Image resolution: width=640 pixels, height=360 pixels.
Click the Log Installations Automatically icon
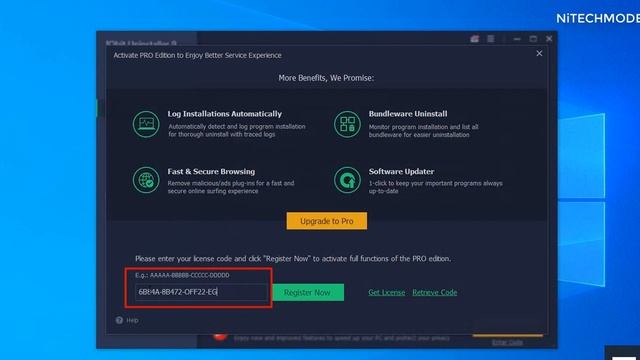[146, 124]
